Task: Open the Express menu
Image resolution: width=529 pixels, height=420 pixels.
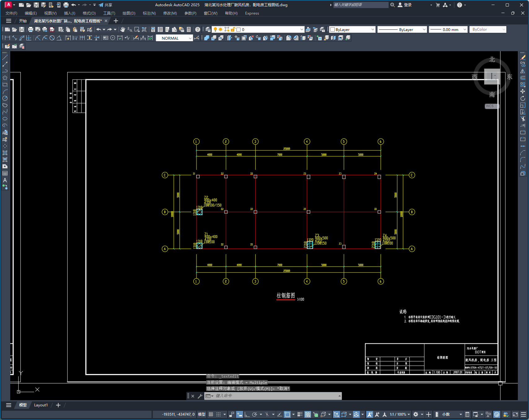Action: point(252,13)
